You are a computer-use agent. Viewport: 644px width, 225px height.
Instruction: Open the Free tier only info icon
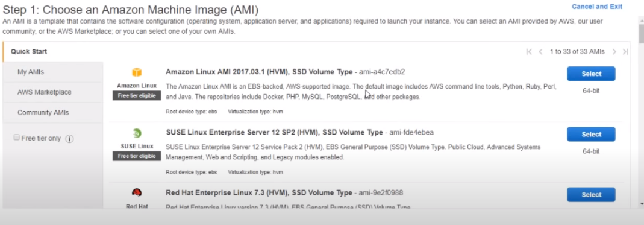(x=69, y=139)
